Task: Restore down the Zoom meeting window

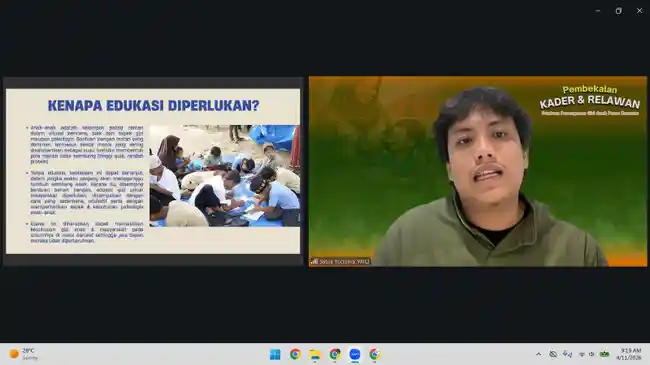Action: (x=618, y=11)
